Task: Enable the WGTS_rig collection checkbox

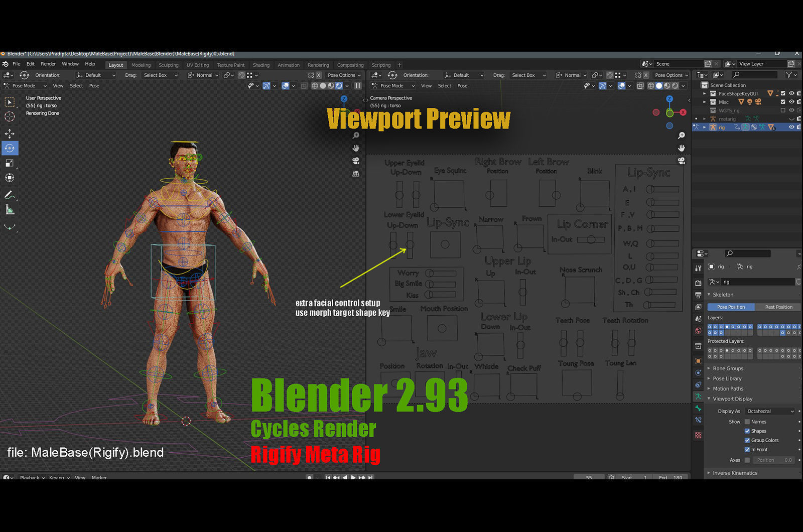Action: [783, 110]
